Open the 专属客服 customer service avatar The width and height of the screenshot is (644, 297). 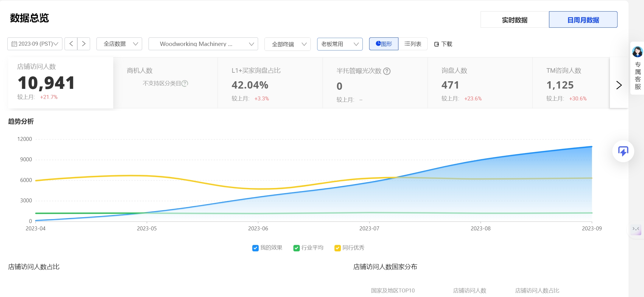(x=637, y=52)
